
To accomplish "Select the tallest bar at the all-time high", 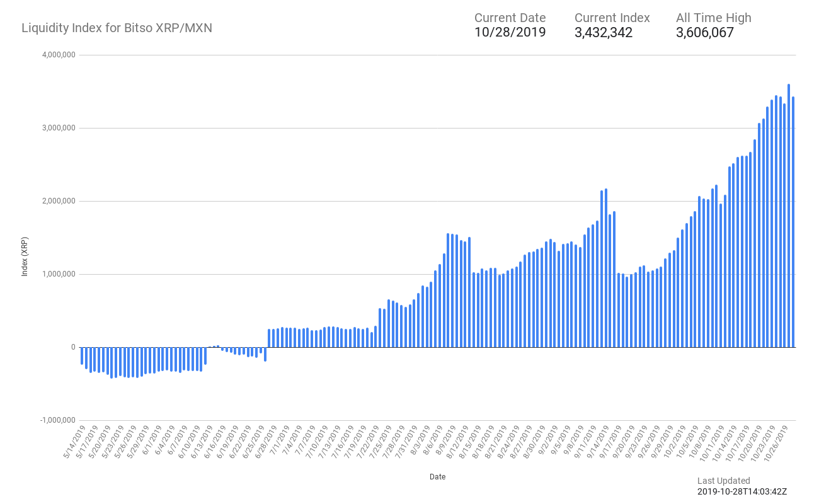I will 789,215.
